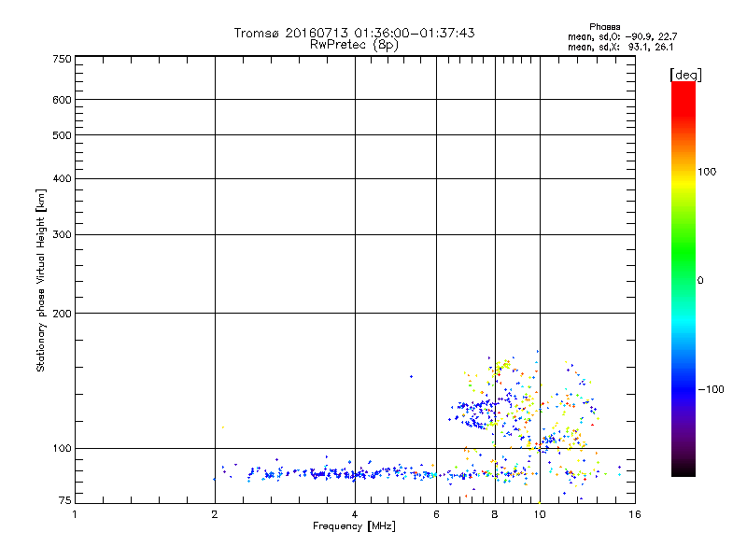
Task: Click the y-axis '200' tick label
Action: pos(62,314)
